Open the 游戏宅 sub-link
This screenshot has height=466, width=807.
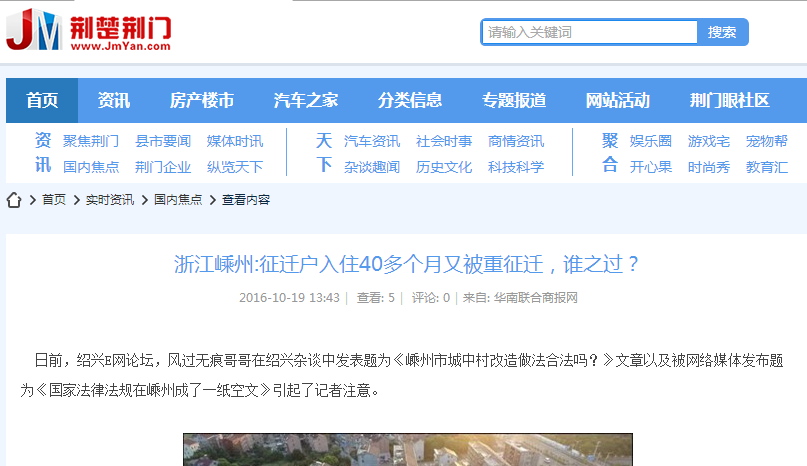pyautogui.click(x=709, y=141)
